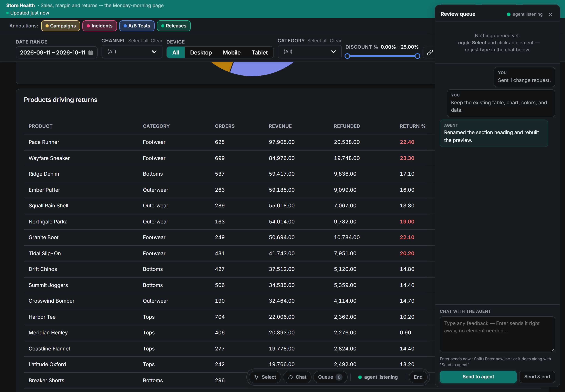Click Wayfare Sneaker return value 23.30

coord(407,158)
